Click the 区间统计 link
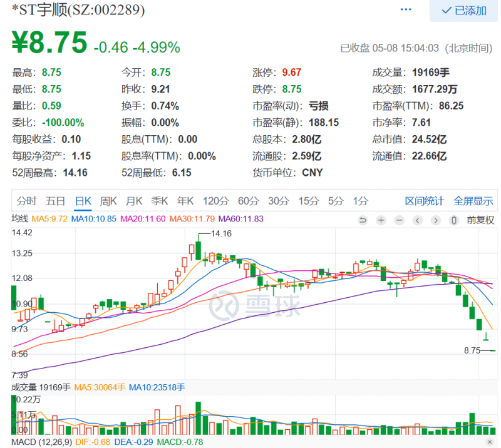Image resolution: width=501 pixels, height=448 pixels. tap(424, 201)
